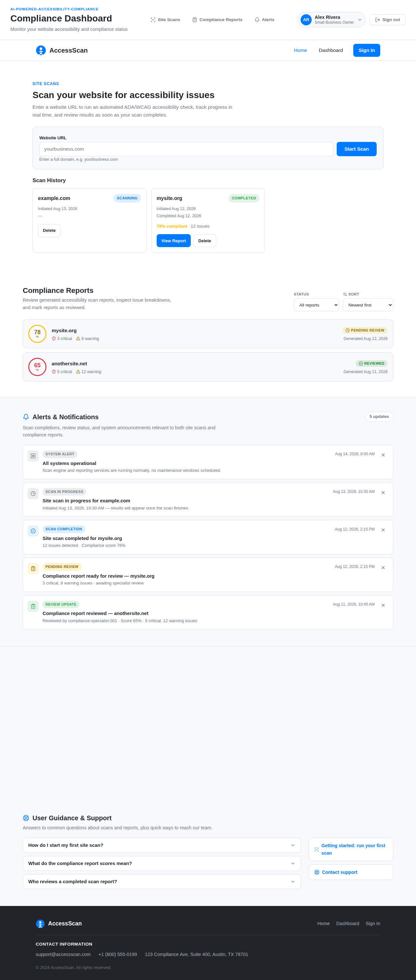Click the SCANNING status badge on example.com

tap(127, 198)
